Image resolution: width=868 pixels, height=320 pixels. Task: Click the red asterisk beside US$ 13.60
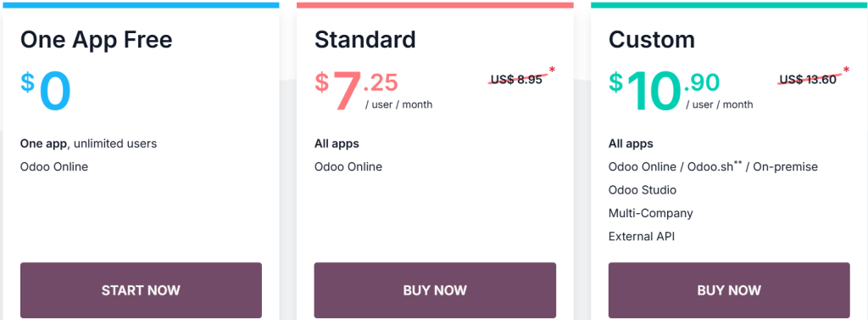[846, 70]
